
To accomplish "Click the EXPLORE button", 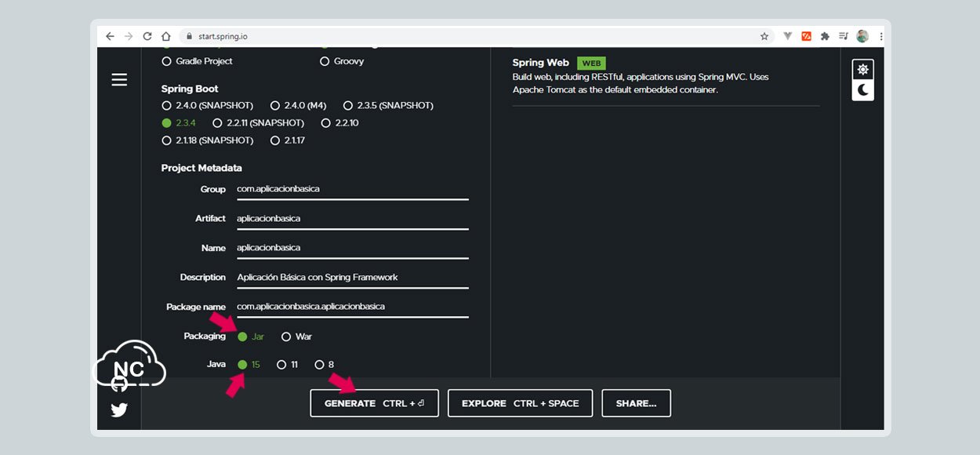I will [x=520, y=403].
